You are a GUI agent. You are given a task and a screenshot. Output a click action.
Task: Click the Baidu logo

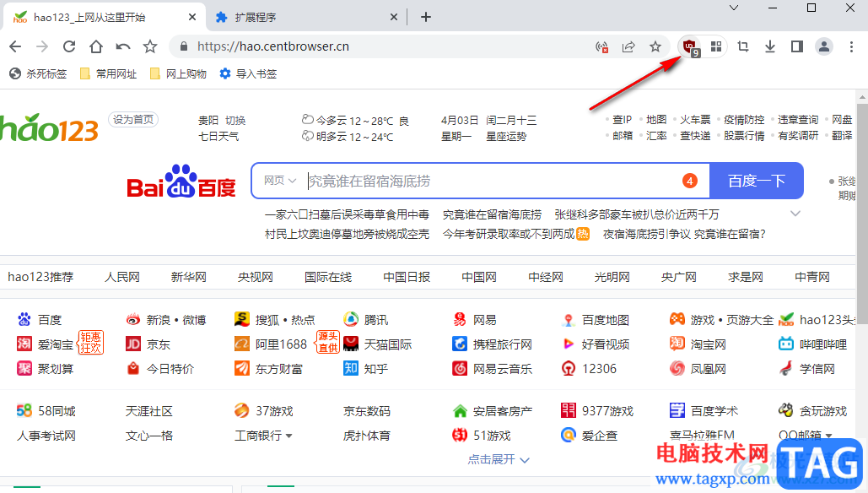point(181,181)
